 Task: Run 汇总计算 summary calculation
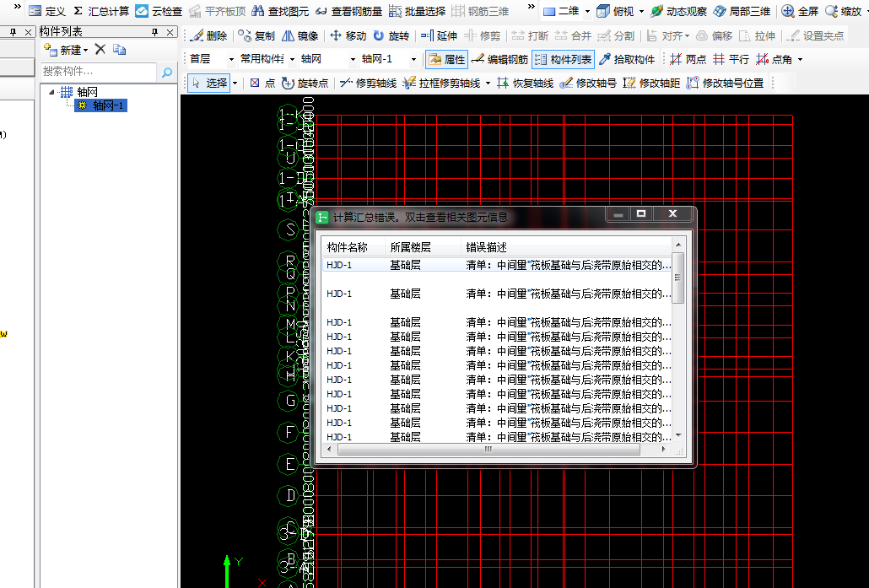pyautogui.click(x=101, y=11)
